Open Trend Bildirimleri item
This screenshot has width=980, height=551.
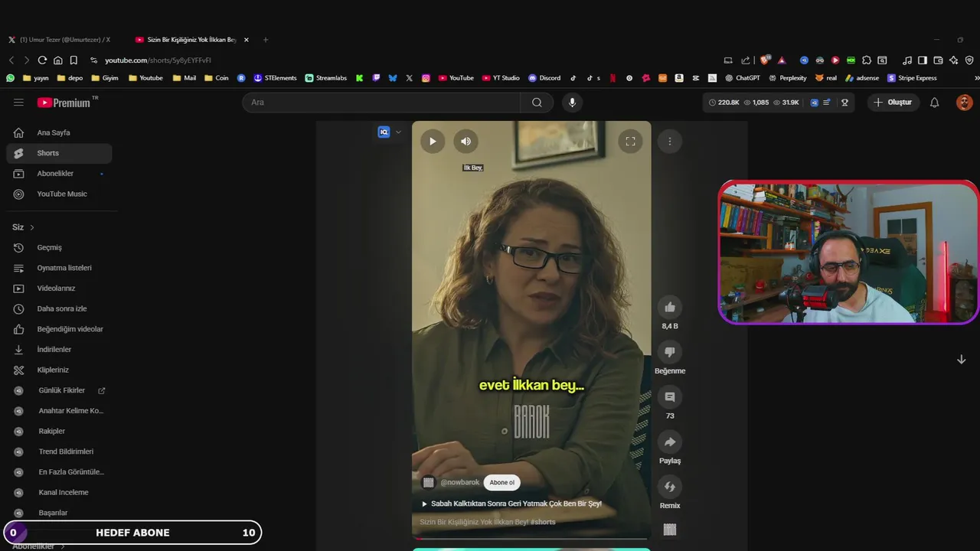[59, 452]
